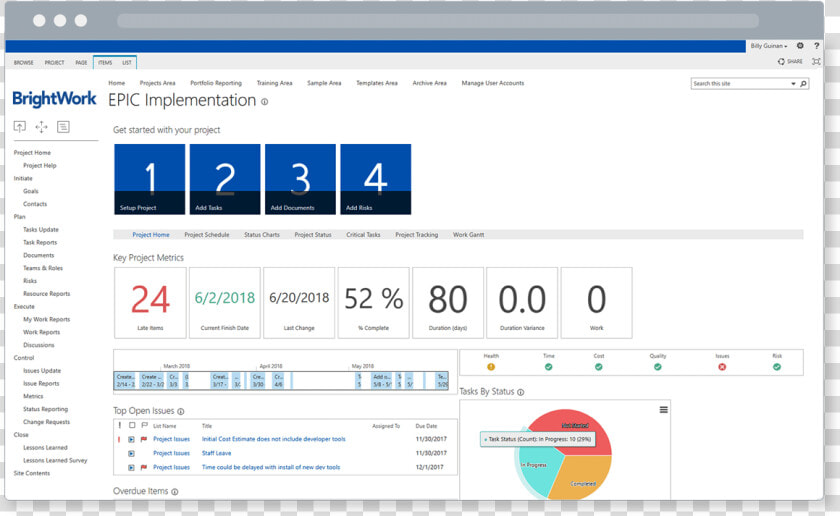This screenshot has width=840, height=516.
Task: Select the Initial Cost Estimate row item icon
Action: pyautogui.click(x=131, y=439)
